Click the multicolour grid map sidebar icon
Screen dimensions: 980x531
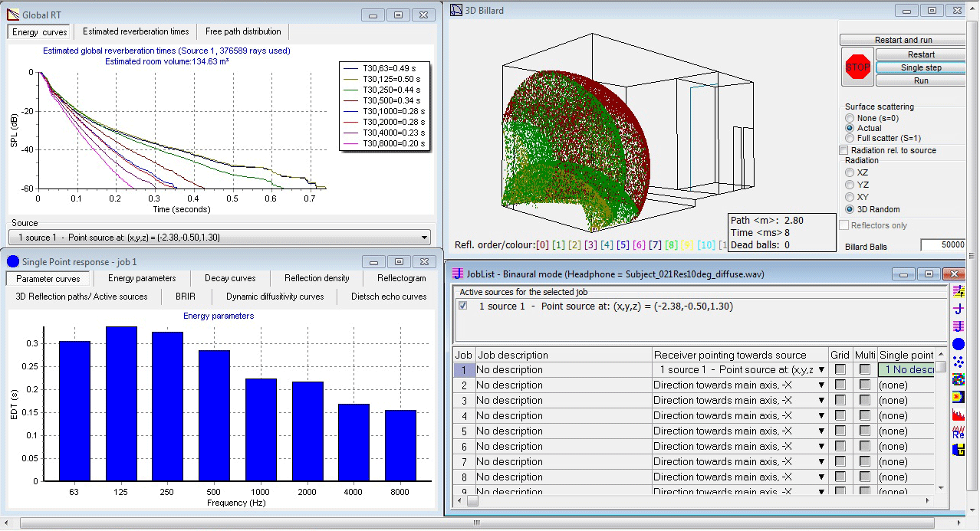[x=958, y=379]
